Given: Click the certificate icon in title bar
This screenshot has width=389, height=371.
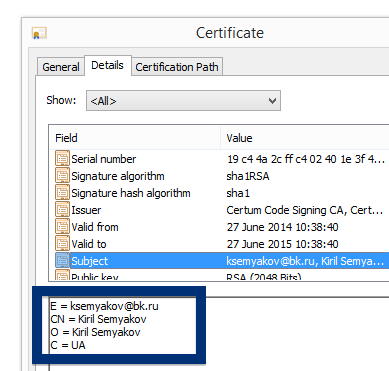Looking at the screenshot, I should tap(39, 33).
